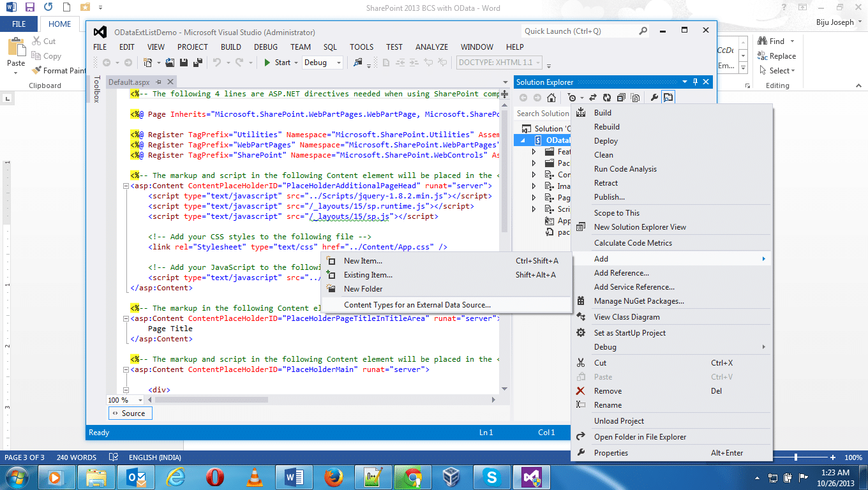Click Word Replace button
Screen dimensions: 868x490
point(776,56)
